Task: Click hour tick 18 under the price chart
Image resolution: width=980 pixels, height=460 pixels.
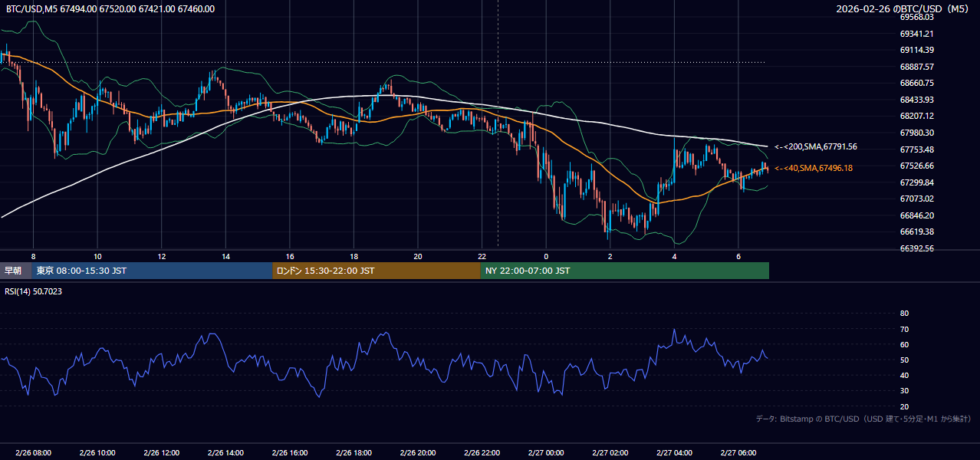Action: tap(354, 256)
